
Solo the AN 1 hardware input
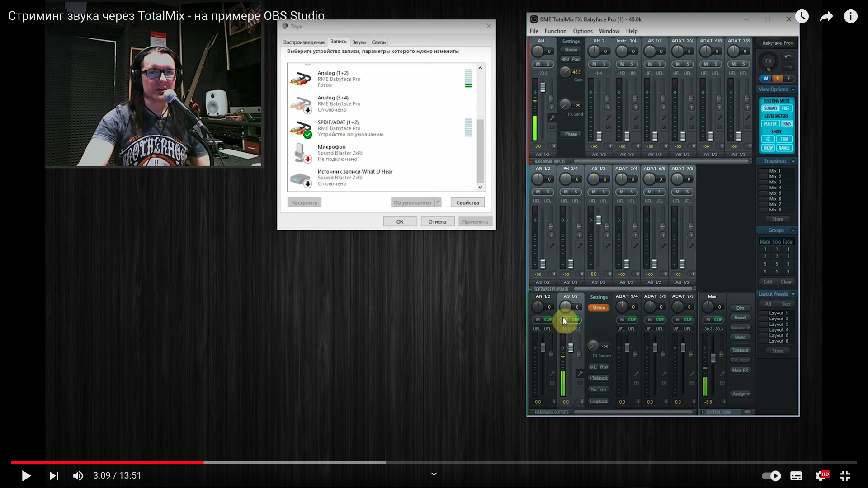(x=547, y=64)
